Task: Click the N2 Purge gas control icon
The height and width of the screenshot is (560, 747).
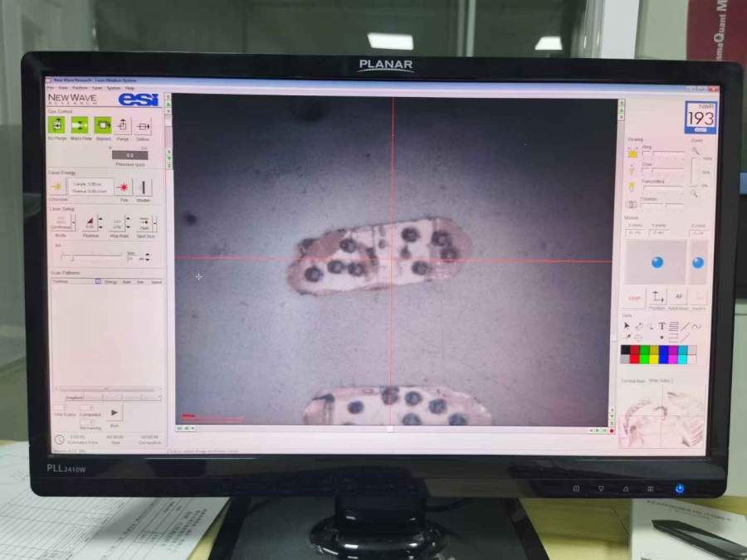Action: point(56,125)
